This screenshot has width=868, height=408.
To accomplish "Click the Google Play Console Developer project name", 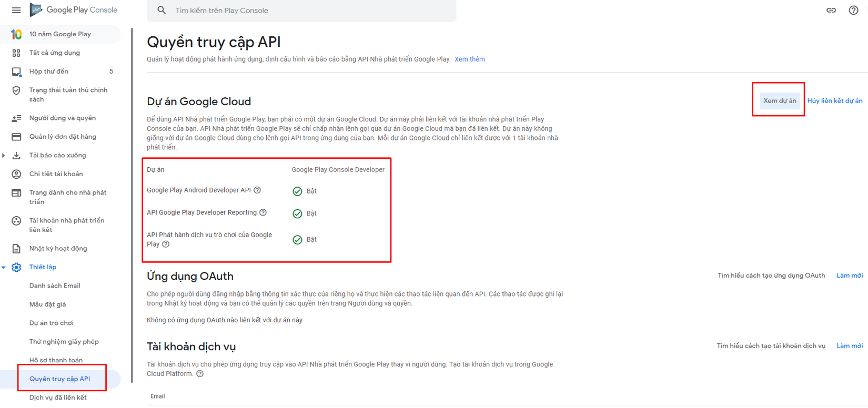I will (338, 170).
